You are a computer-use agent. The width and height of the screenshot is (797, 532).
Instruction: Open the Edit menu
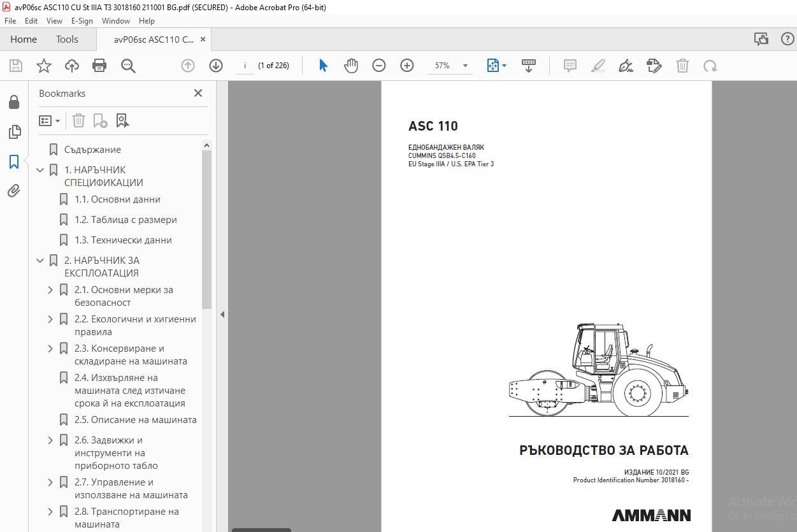tap(31, 20)
